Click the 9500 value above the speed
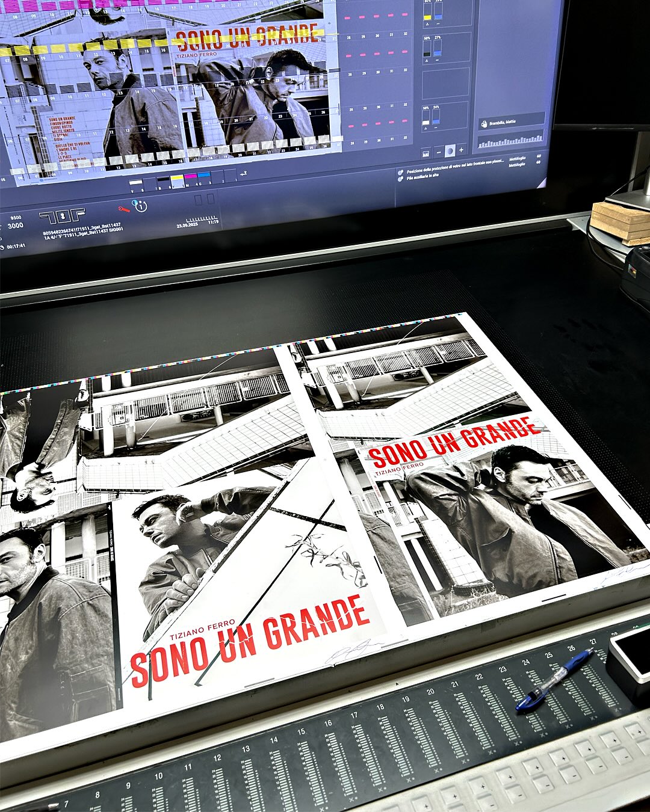 coord(16,218)
